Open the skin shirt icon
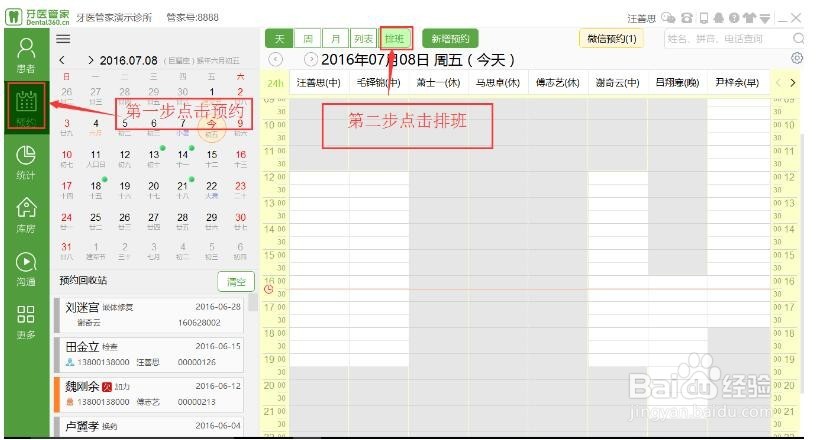The height and width of the screenshot is (440, 820). coord(749,18)
